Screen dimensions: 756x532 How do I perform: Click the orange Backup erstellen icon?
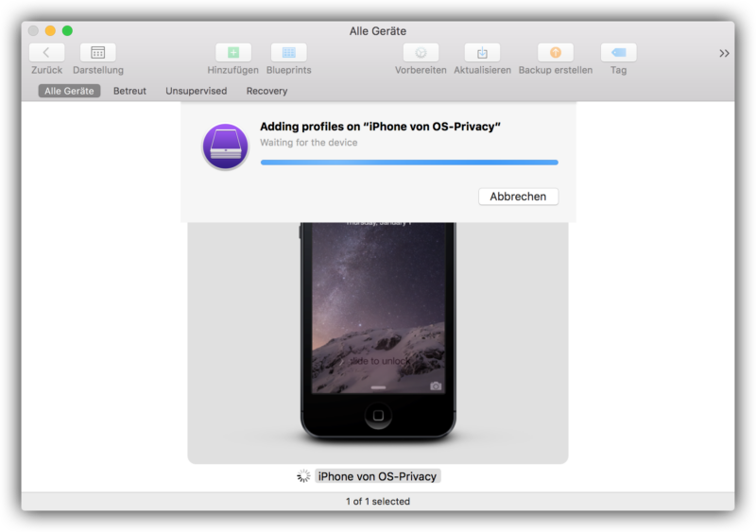click(x=556, y=53)
